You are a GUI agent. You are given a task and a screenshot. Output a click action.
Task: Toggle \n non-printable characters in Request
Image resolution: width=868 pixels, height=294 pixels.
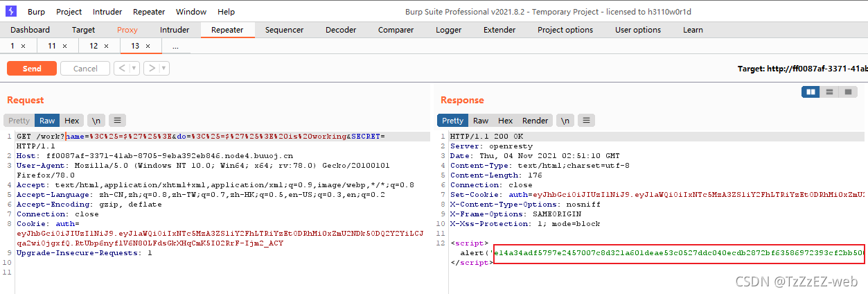coord(96,121)
